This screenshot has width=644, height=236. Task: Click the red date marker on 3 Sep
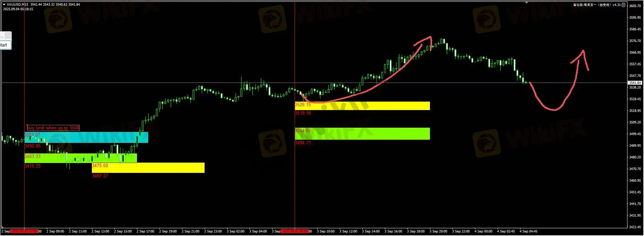(295, 231)
